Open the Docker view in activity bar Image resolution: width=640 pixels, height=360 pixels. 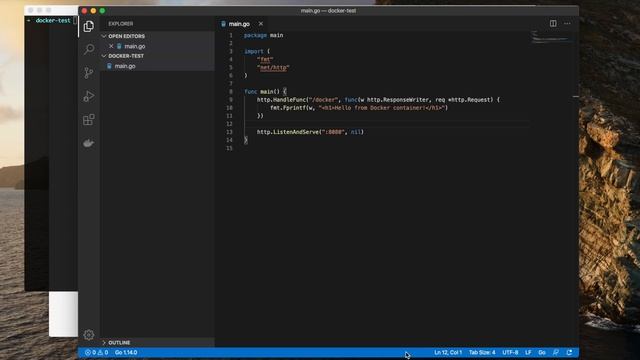[x=89, y=143]
